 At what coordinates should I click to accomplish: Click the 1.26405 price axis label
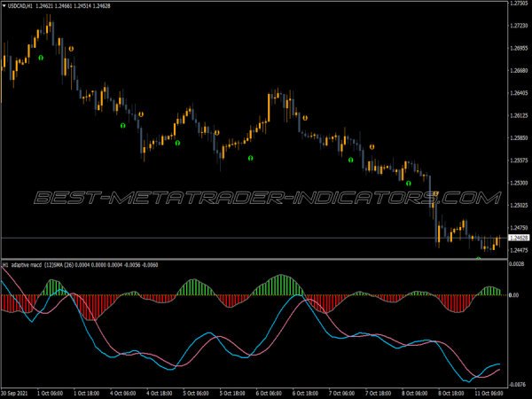[x=519, y=93]
